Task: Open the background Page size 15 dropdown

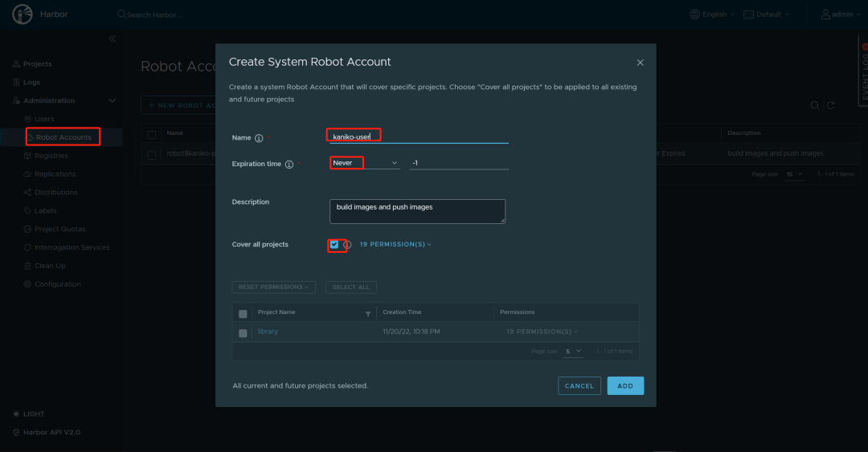Action: pos(794,174)
